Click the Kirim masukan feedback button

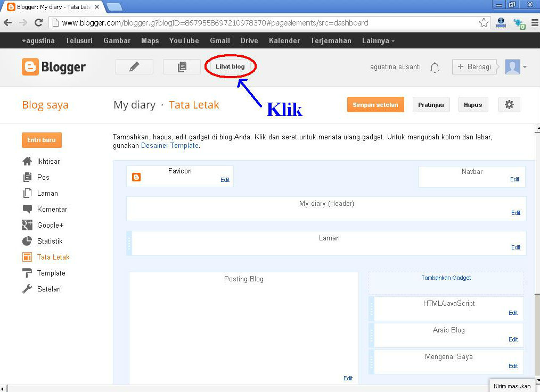point(512,386)
